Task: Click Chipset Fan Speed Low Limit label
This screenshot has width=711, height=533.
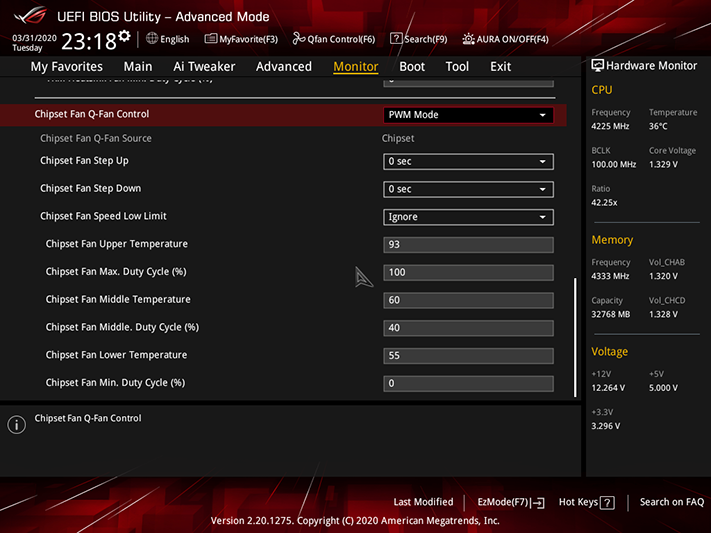Action: pyautogui.click(x=103, y=216)
